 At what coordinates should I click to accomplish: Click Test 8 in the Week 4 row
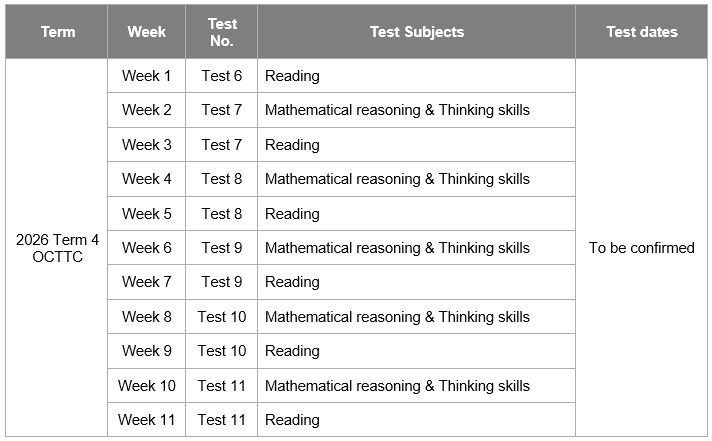click(222, 179)
